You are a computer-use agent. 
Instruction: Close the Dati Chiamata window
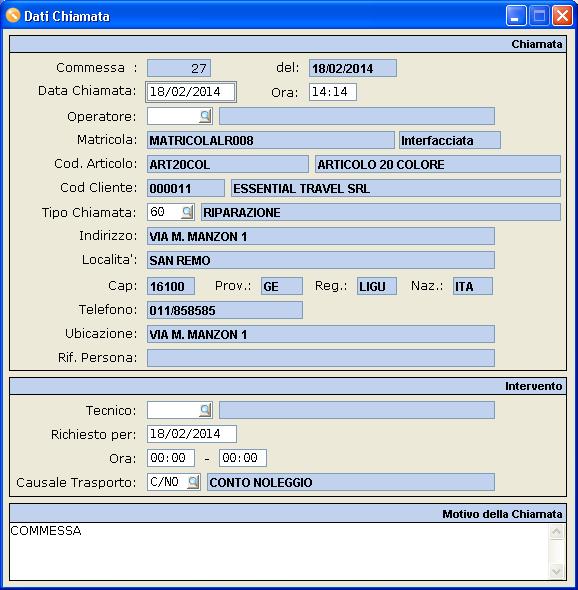pyautogui.click(x=562, y=16)
